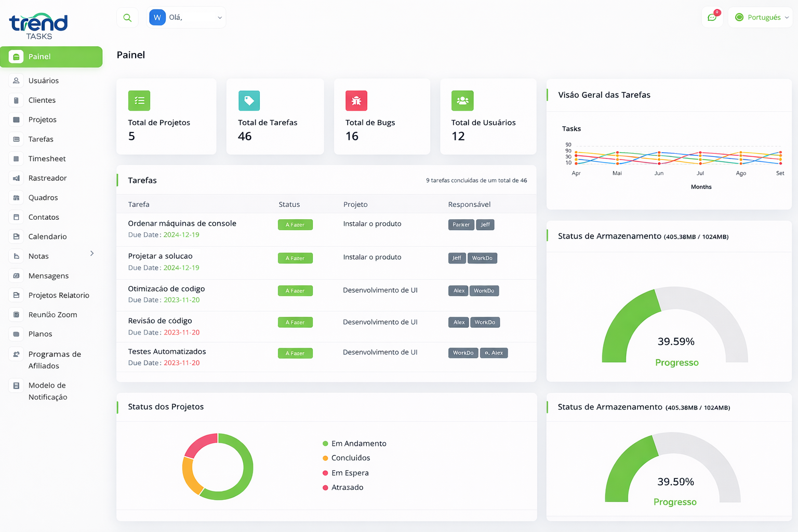Image resolution: width=798 pixels, height=532 pixels.
Task: Click the Trend Tasks logo
Action: [38, 26]
